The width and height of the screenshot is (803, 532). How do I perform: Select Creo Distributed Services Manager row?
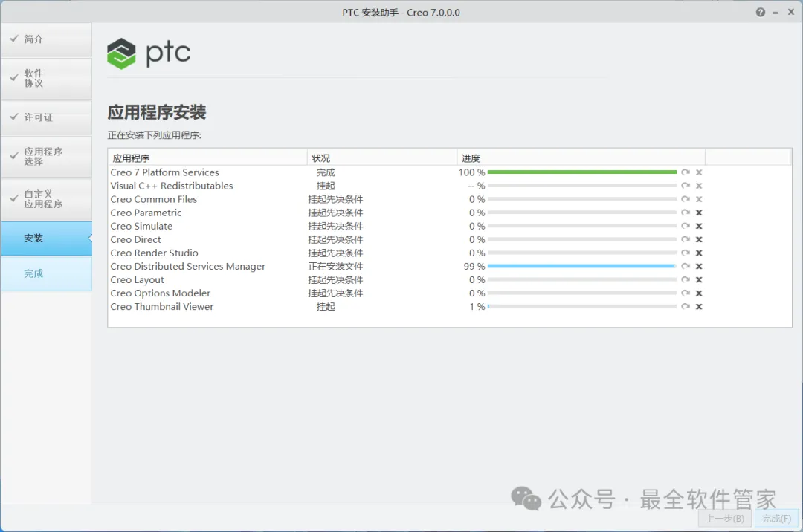point(450,266)
